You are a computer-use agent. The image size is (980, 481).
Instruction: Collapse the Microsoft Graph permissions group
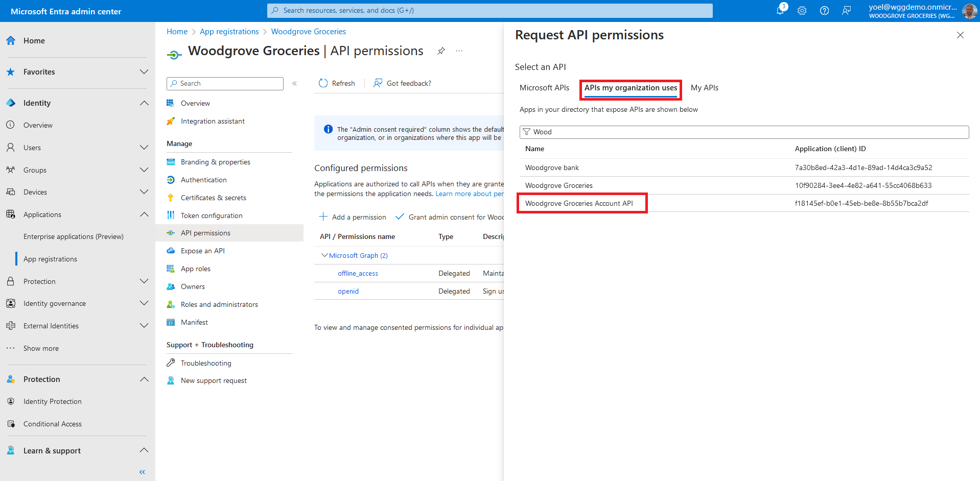324,255
